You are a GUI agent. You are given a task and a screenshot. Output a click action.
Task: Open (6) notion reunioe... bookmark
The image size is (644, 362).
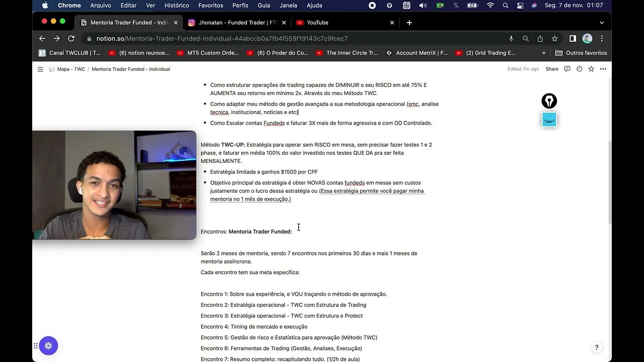click(x=139, y=53)
